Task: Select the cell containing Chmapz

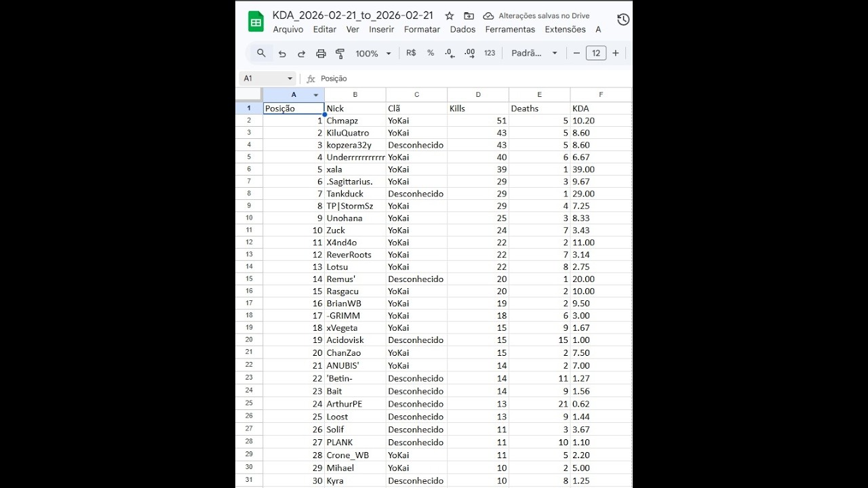Action: (x=355, y=121)
